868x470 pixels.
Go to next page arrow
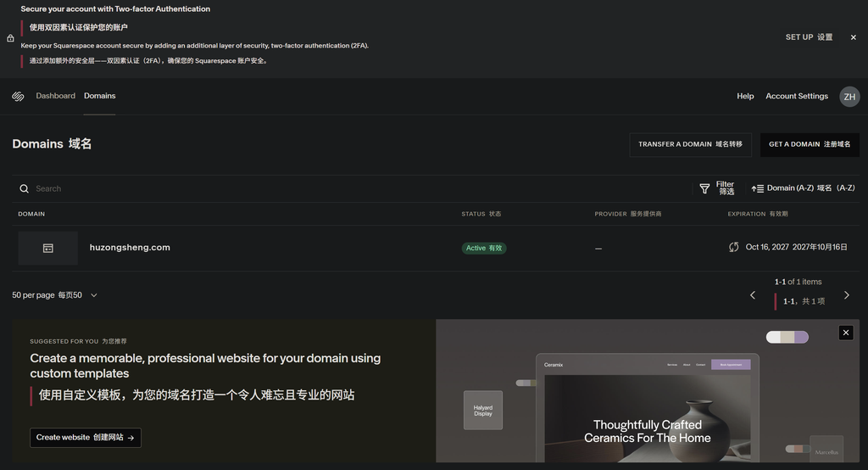pyautogui.click(x=847, y=295)
